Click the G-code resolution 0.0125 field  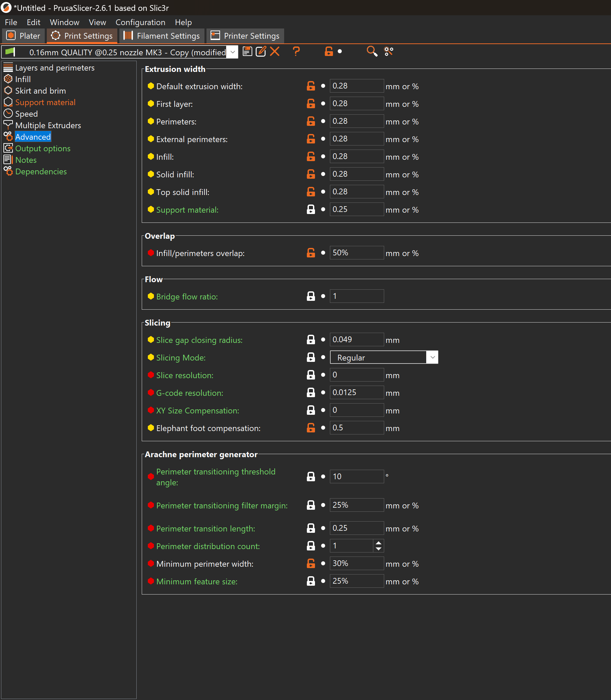pyautogui.click(x=357, y=392)
